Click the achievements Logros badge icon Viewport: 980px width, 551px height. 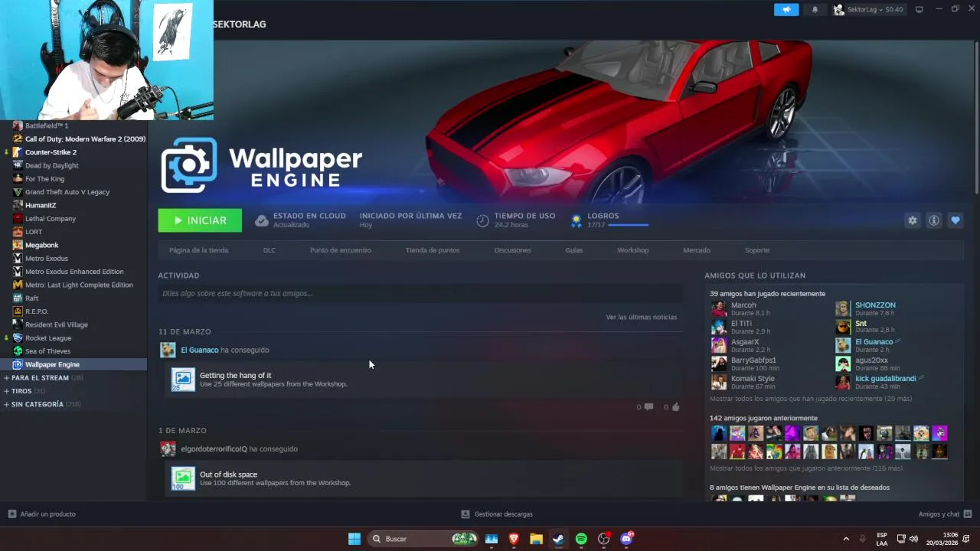(x=577, y=220)
